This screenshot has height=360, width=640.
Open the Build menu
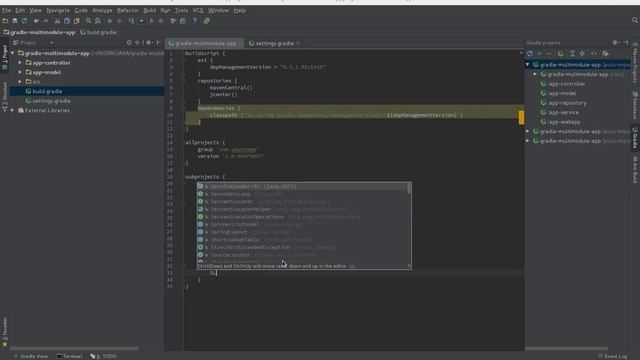(x=150, y=10)
